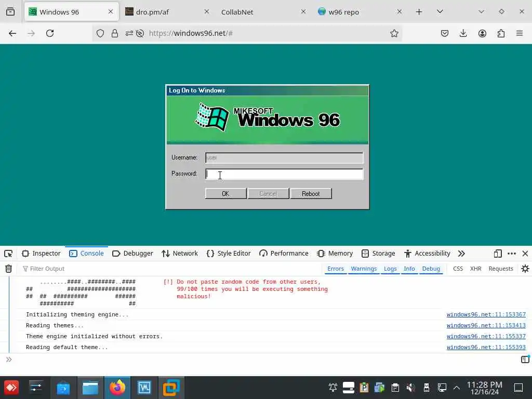Open the Storage panel

[x=378, y=254]
